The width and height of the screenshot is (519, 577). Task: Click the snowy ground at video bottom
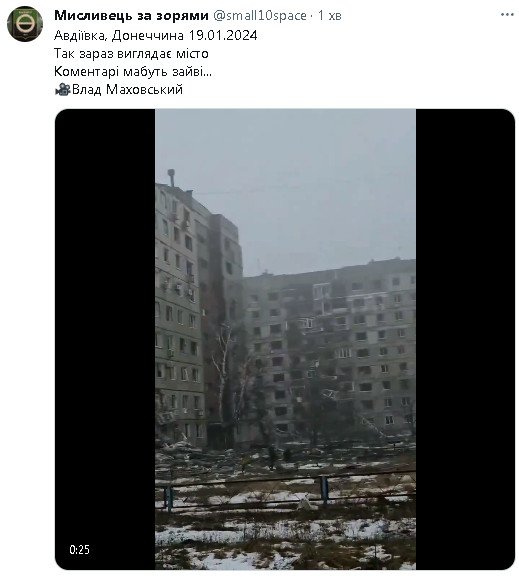tap(285, 541)
